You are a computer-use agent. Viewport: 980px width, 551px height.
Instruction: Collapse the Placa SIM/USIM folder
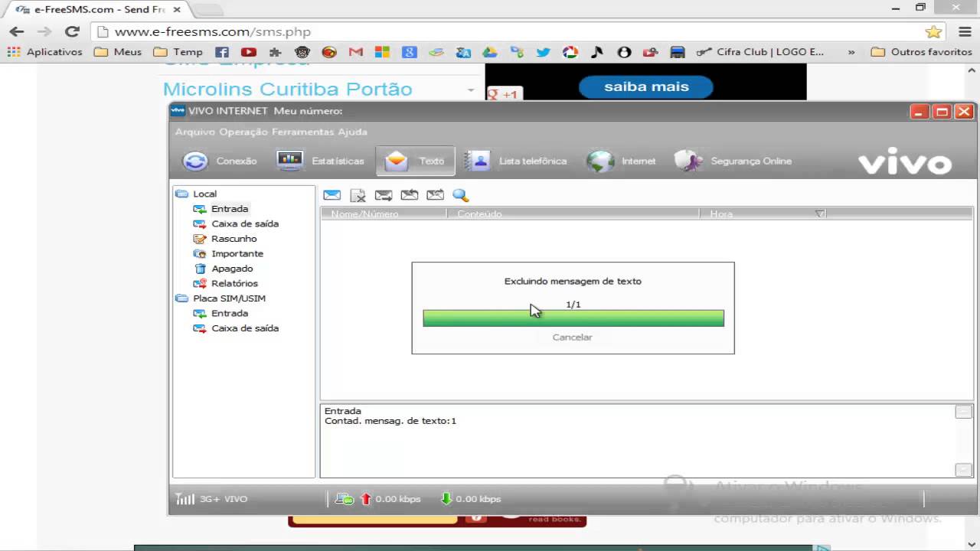point(181,298)
